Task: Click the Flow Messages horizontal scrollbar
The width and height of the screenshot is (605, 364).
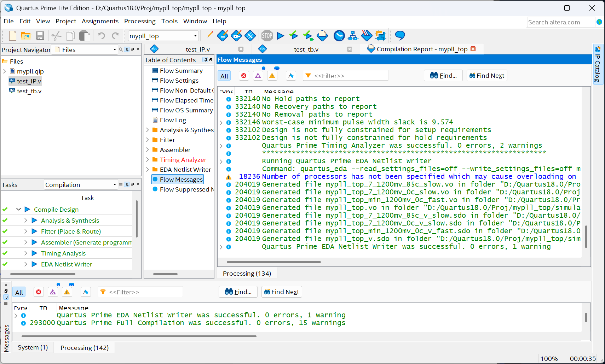Action: click(274, 262)
